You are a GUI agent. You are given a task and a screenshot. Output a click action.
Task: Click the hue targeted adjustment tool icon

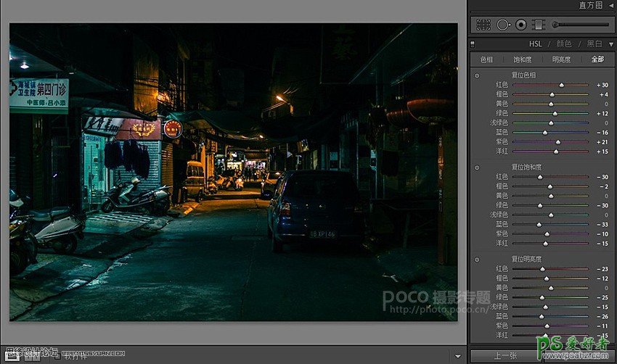(477, 75)
